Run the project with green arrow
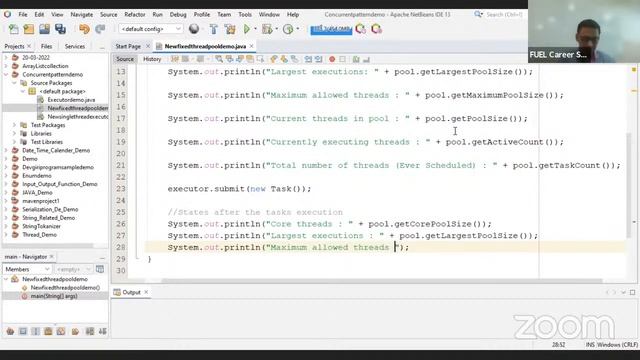Viewport: 640px width, 360px height. [247, 29]
